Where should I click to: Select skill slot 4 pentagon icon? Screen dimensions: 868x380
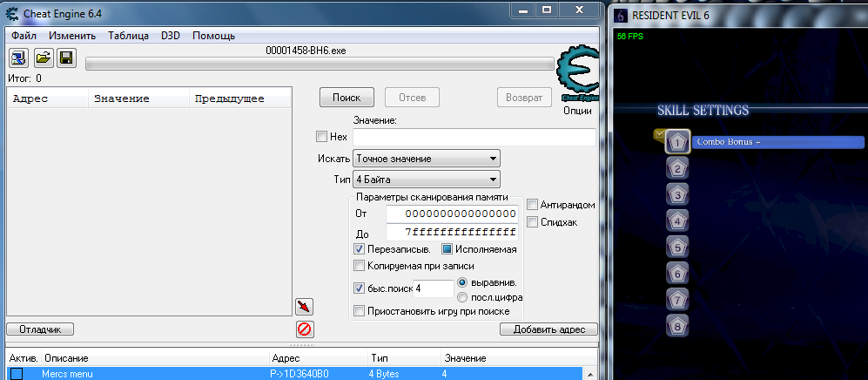click(x=677, y=221)
